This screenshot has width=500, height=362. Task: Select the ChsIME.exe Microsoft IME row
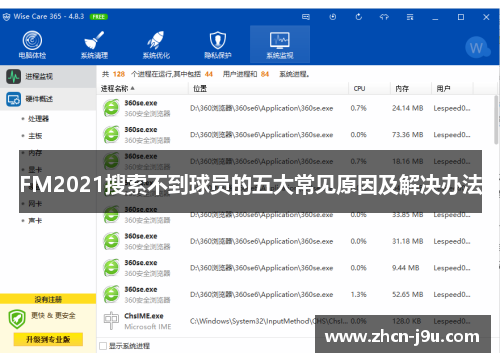coord(295,321)
